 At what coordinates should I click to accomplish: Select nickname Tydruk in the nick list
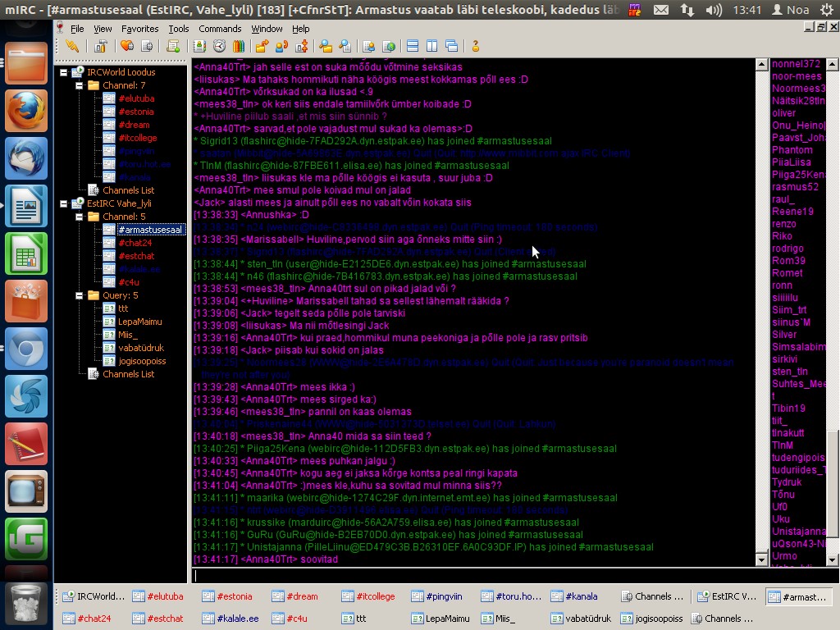pyautogui.click(x=787, y=482)
